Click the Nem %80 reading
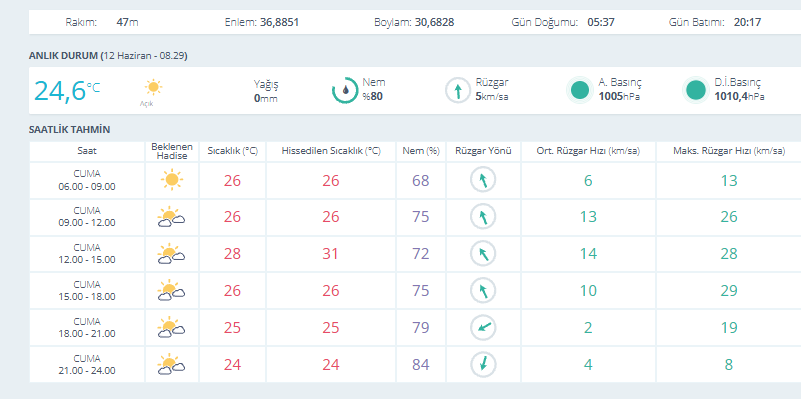 pyautogui.click(x=373, y=89)
